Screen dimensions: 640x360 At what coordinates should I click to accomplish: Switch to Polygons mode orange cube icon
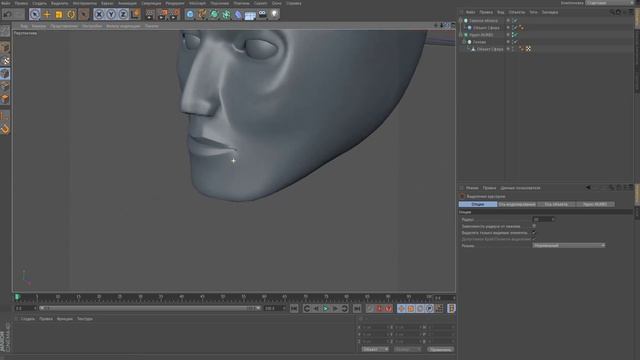tap(5, 99)
